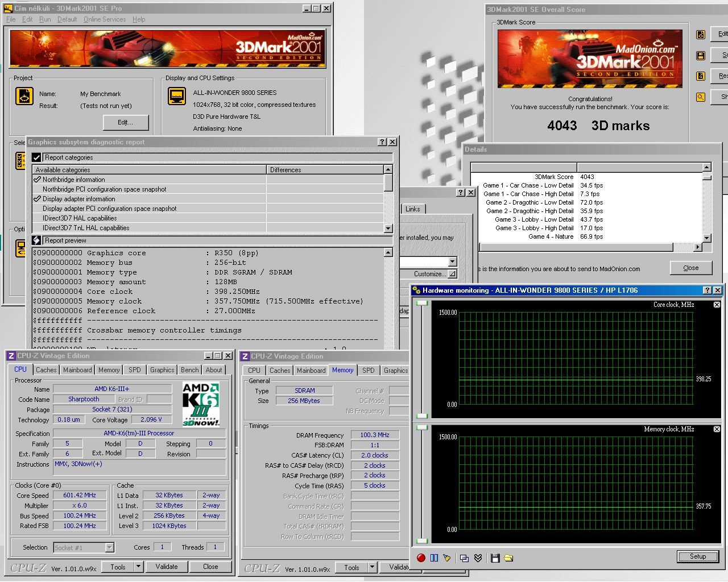This screenshot has width=728, height=582.
Task: Open the File menu in 3DMark
Action: [x=11, y=19]
